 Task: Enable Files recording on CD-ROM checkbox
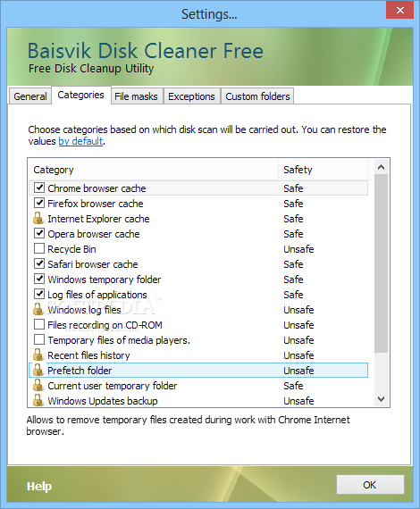pos(39,324)
